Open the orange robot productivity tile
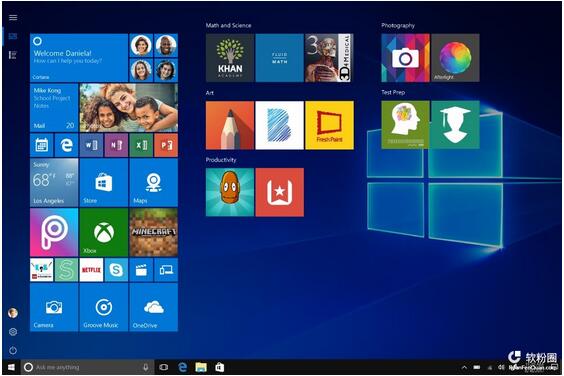 (x=230, y=192)
